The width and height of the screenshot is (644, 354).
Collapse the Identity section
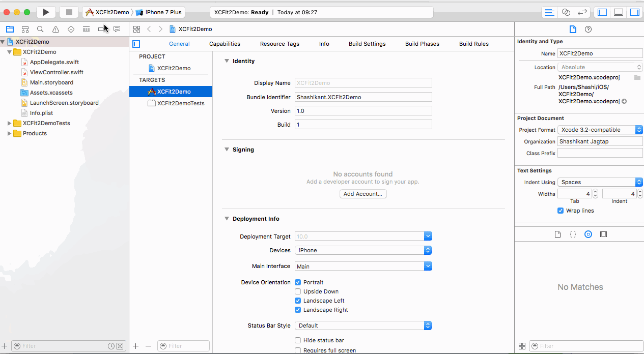pyautogui.click(x=227, y=61)
